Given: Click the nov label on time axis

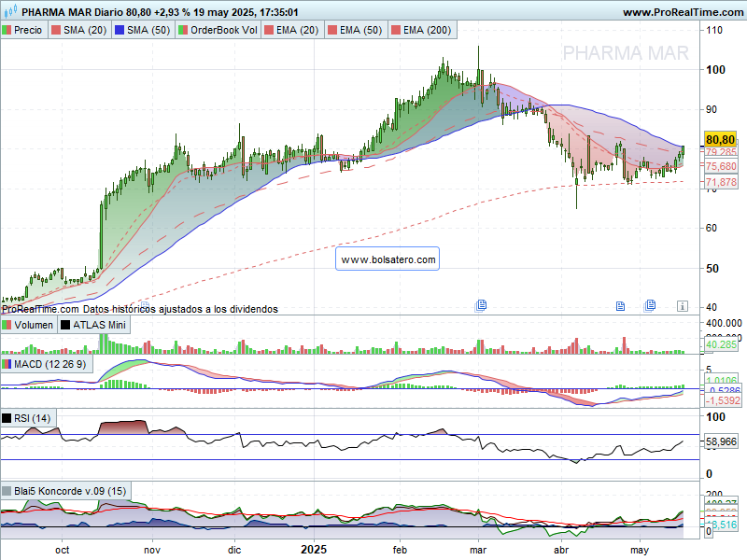Looking at the screenshot, I should pos(152,550).
